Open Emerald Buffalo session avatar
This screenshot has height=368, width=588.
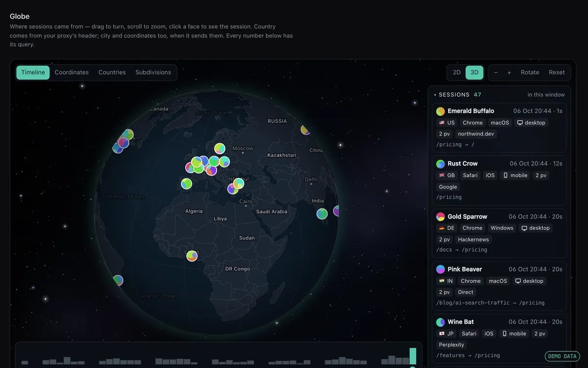441,111
